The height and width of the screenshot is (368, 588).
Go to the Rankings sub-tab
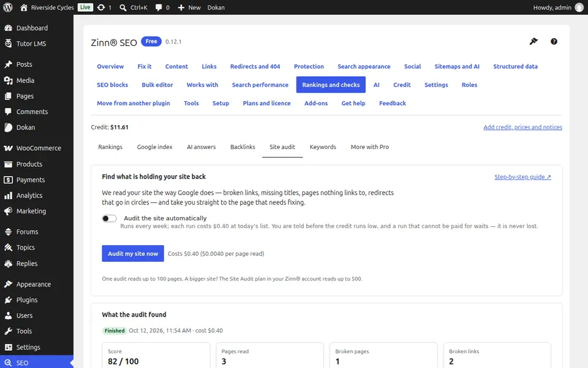[x=110, y=147]
